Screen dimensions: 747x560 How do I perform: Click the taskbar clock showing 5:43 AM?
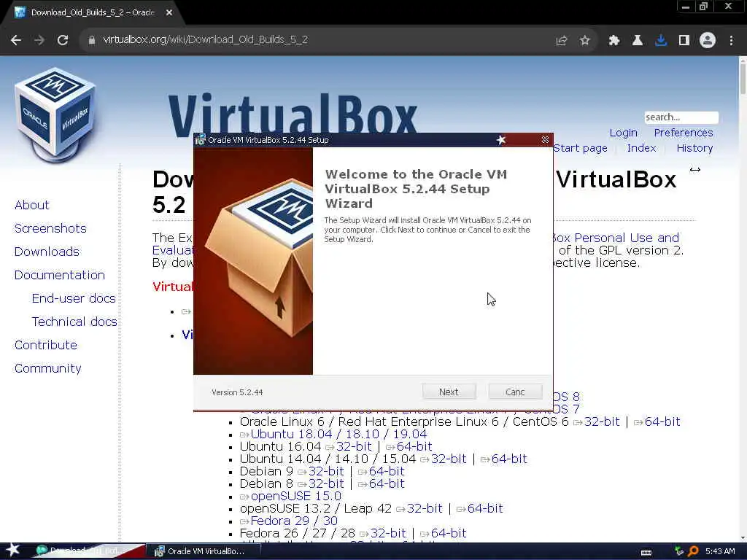(720, 551)
